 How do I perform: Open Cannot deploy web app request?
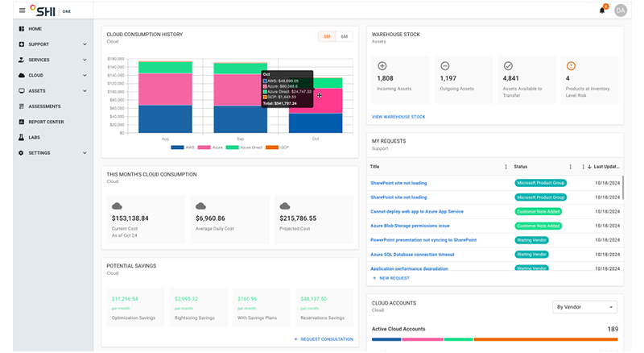coord(417,211)
